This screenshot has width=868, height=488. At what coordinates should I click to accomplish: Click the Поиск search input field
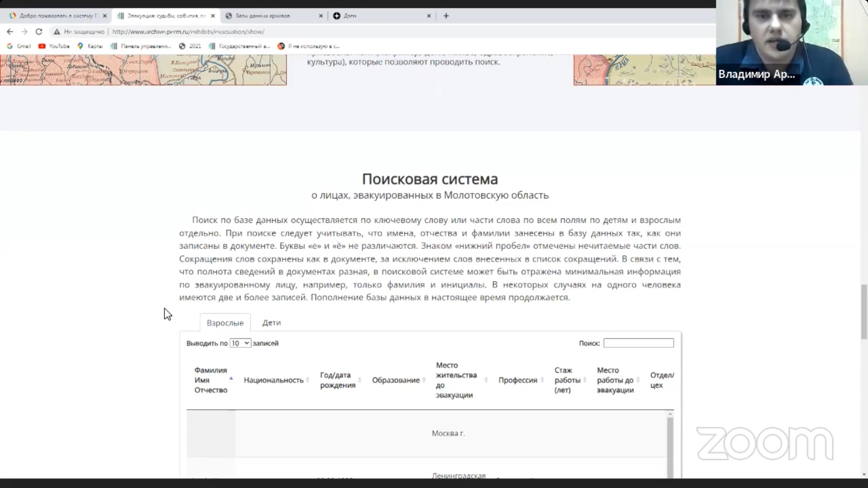pyautogui.click(x=638, y=343)
